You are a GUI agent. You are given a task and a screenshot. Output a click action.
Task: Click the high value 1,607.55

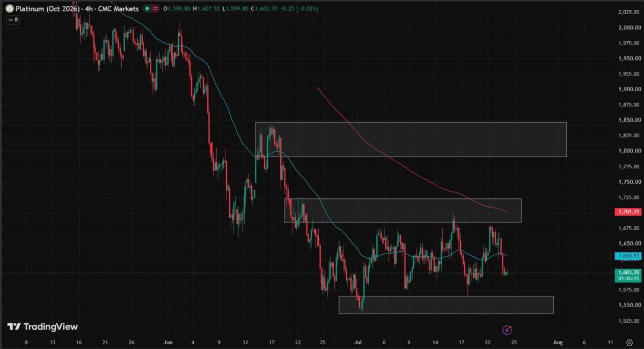(x=208, y=9)
